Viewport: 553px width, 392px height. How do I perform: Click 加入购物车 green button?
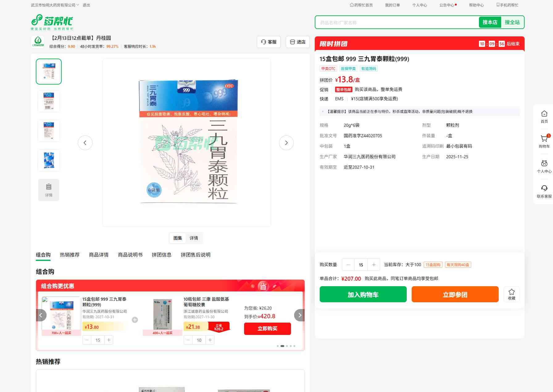(363, 294)
